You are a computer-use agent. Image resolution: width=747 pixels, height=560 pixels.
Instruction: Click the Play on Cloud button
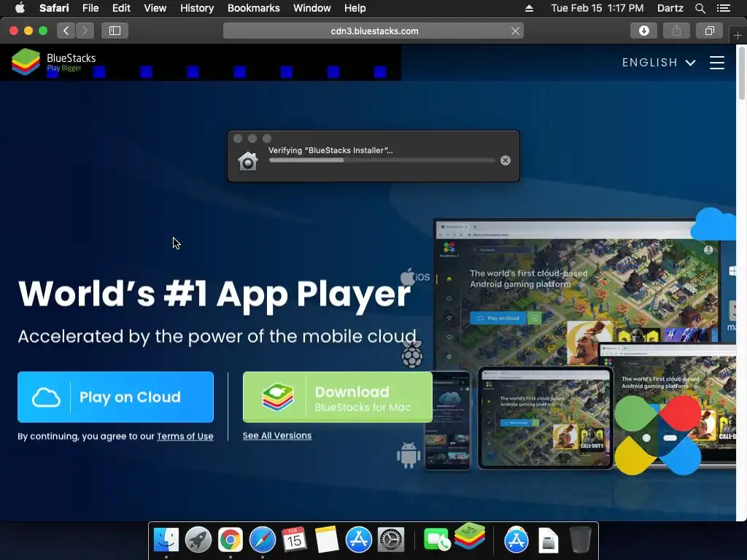115,397
